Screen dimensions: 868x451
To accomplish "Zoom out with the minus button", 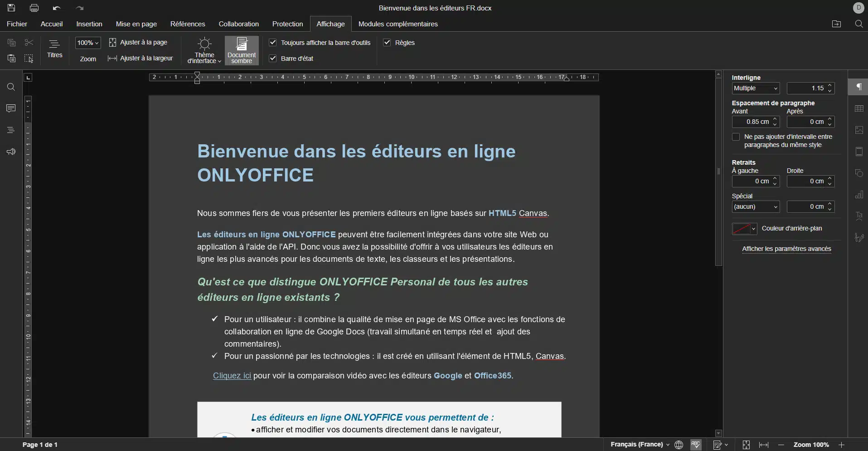I will coord(781,445).
